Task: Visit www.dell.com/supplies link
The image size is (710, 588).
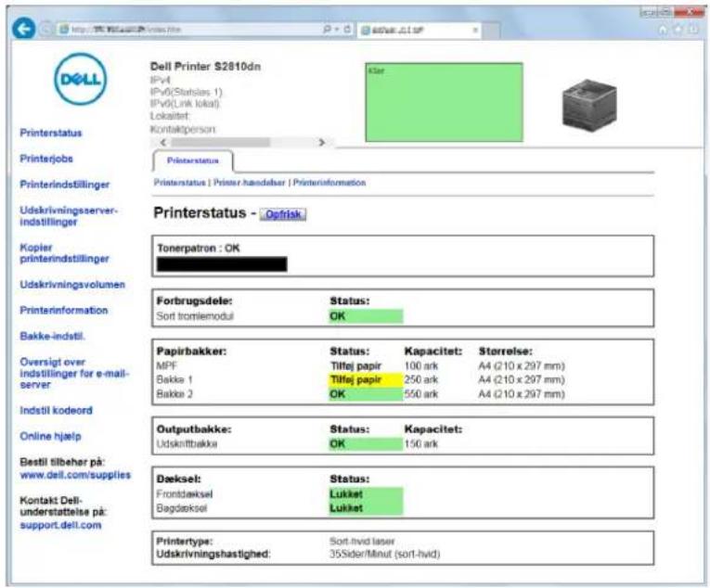Action: click(75, 475)
